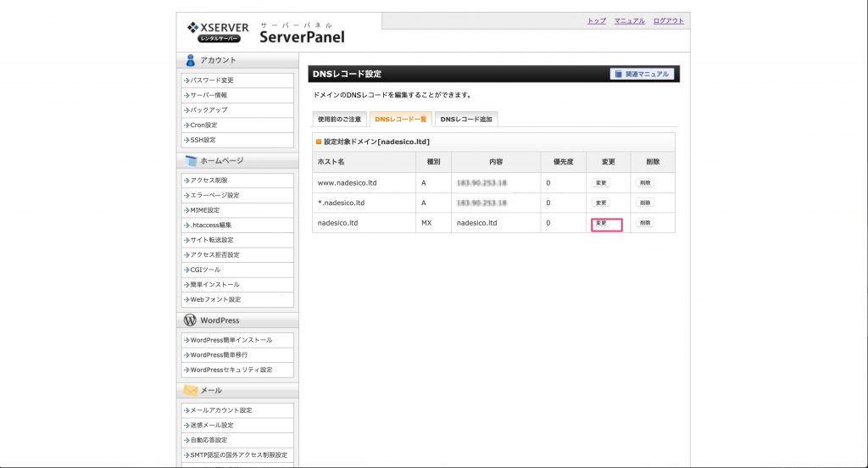This screenshot has height=468, width=868.
Task: Click WordPress簡単インストール link
Action: pyautogui.click(x=231, y=340)
